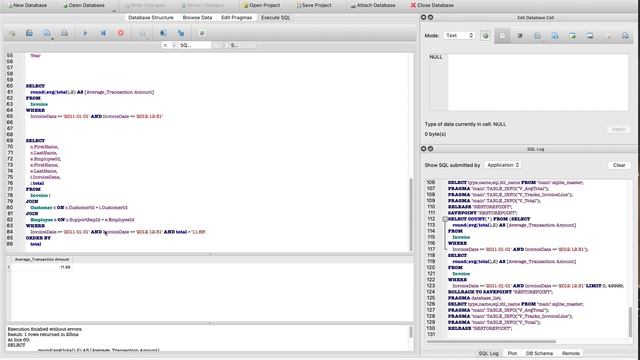Expand dropdown arrow under Open Database
The height and width of the screenshot is (360, 640).
(x=114, y=11)
